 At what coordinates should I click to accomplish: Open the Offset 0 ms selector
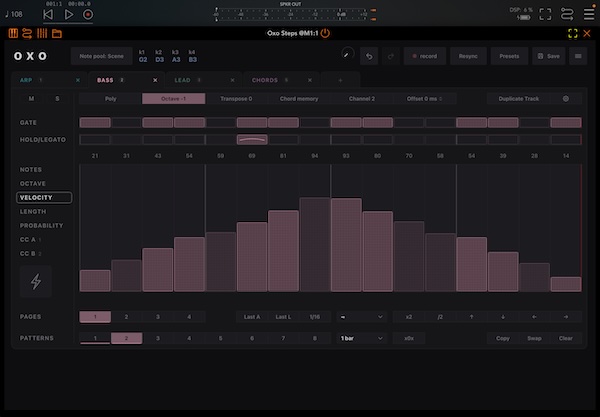point(424,99)
